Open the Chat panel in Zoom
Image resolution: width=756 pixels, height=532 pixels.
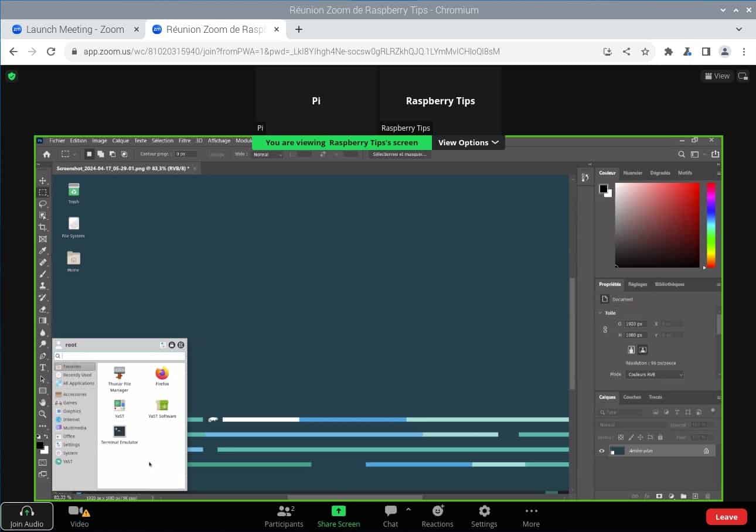pos(390,516)
